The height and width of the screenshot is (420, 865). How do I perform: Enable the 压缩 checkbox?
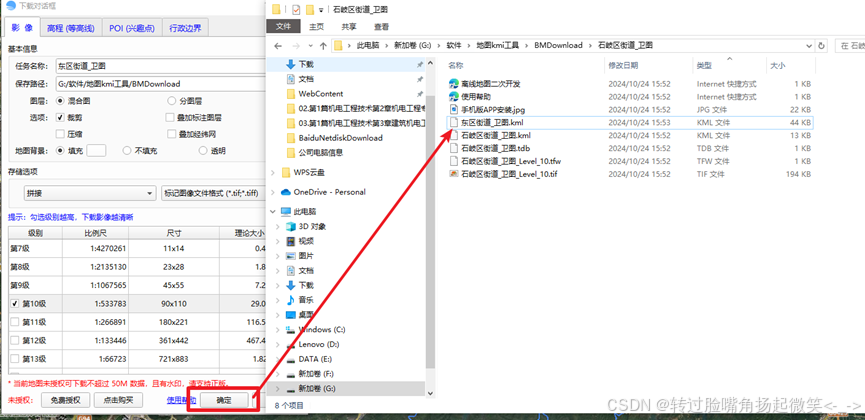click(61, 134)
